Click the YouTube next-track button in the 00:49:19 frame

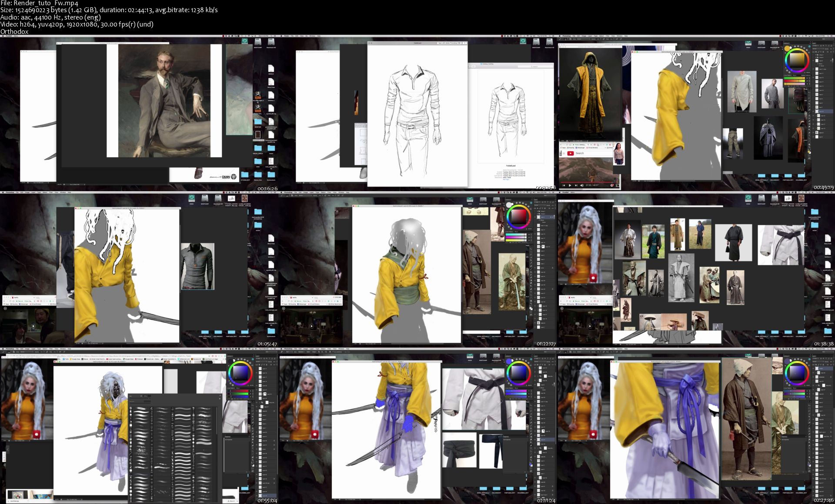click(x=576, y=186)
